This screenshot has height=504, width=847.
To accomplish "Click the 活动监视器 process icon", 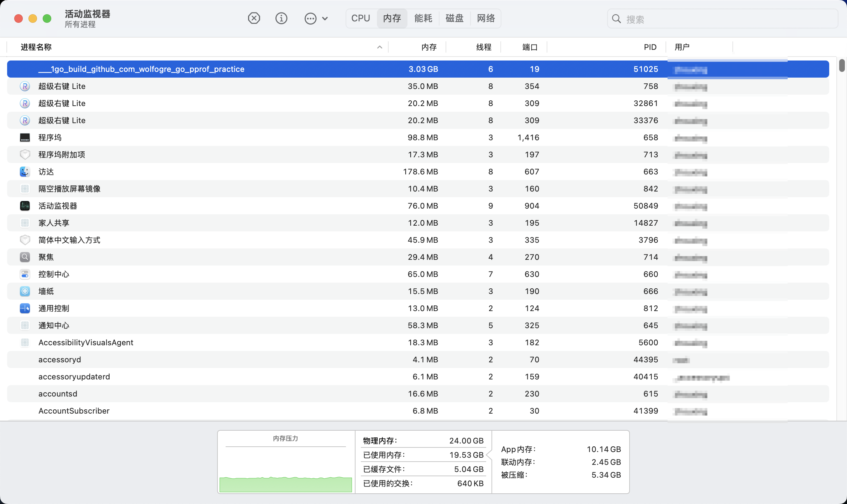I will 25,206.
